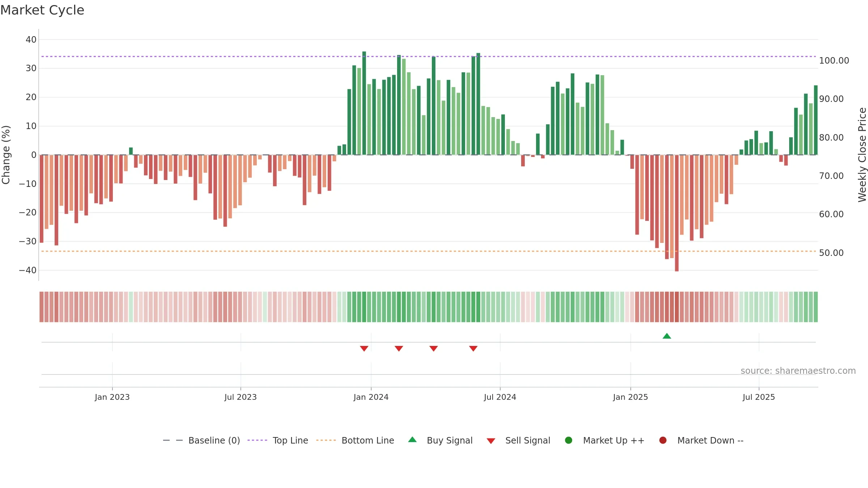The width and height of the screenshot is (868, 488).
Task: Click the 50.00 price axis label
Action: (831, 253)
